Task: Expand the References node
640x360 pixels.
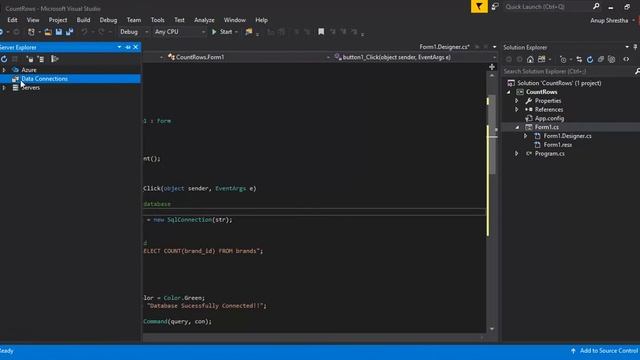Action: coord(517,110)
